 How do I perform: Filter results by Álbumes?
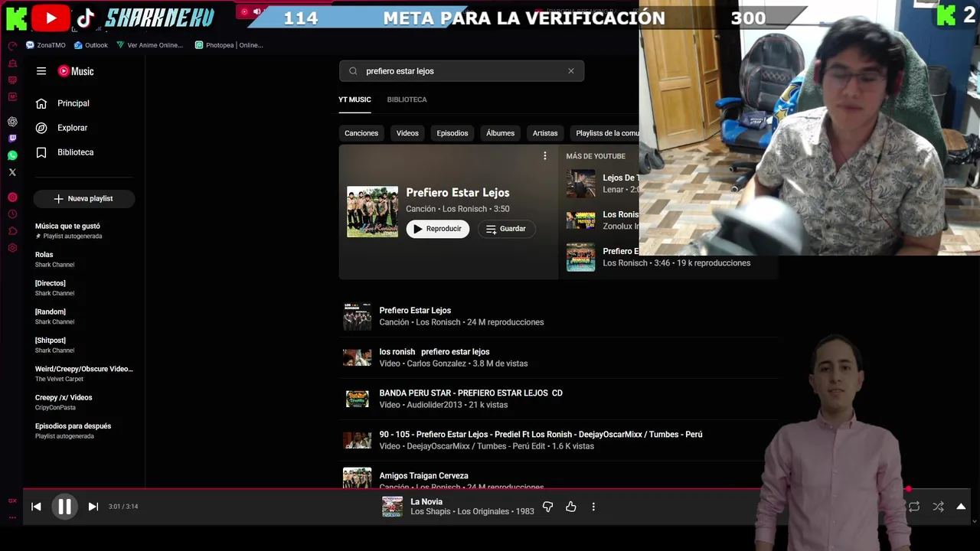[x=500, y=133]
